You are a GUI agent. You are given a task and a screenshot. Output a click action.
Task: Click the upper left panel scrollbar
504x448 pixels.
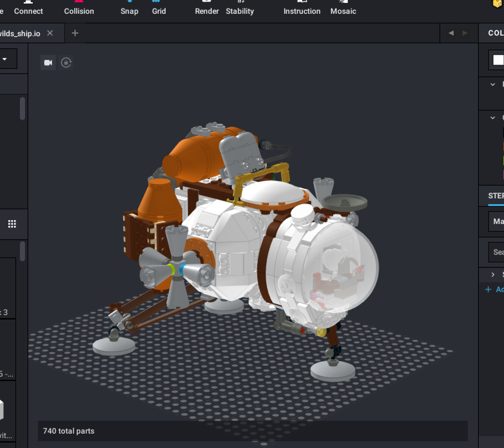pyautogui.click(x=22, y=109)
